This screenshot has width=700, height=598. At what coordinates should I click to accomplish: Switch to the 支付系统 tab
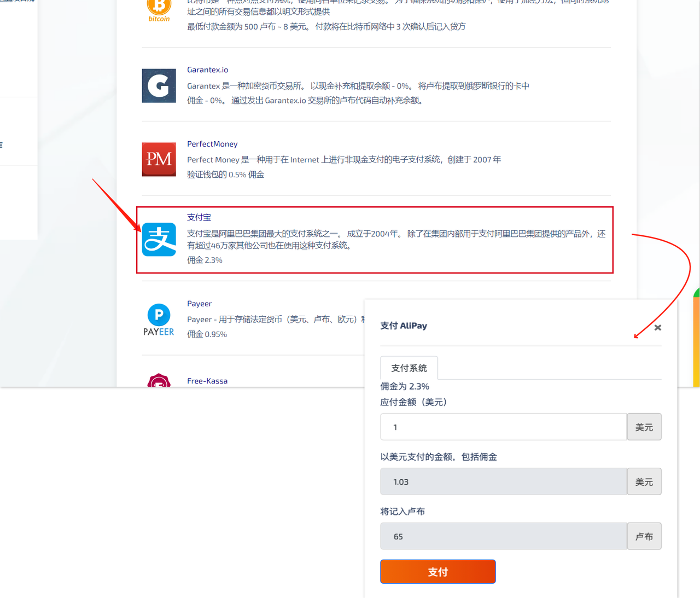[x=409, y=368]
